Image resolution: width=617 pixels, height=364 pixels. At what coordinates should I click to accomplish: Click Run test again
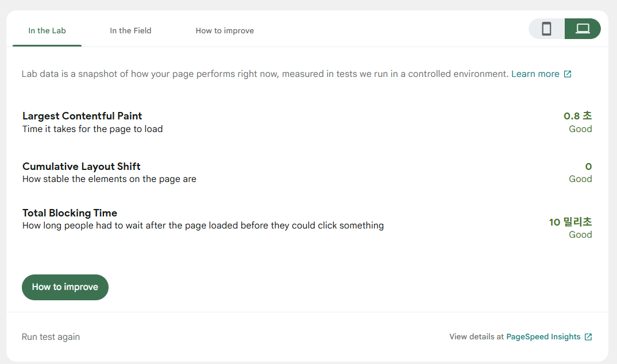(51, 337)
